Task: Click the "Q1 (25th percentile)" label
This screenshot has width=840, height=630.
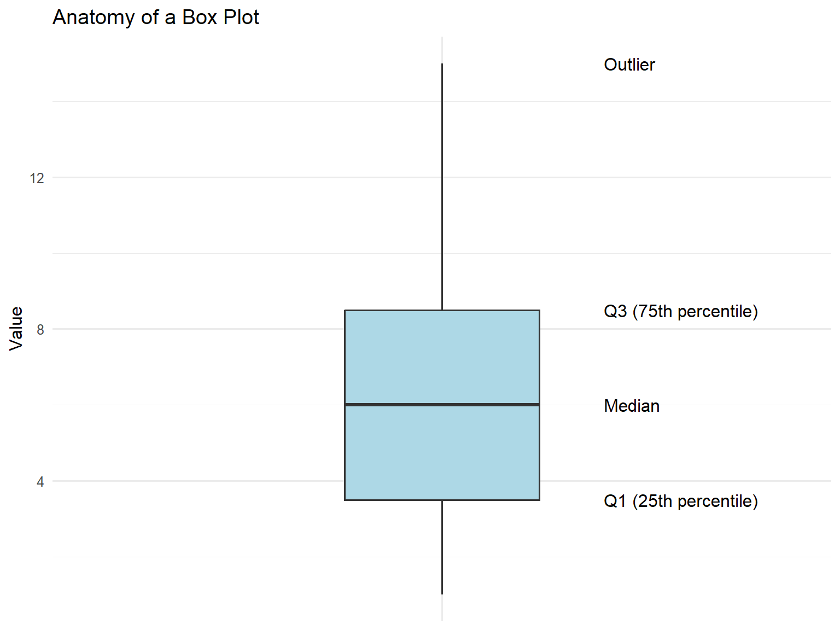Action: coord(680,501)
